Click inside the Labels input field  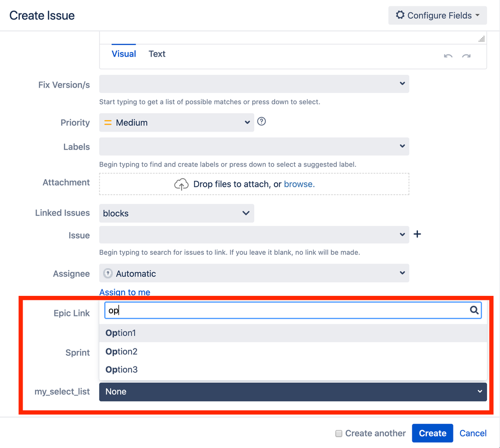coord(249,147)
